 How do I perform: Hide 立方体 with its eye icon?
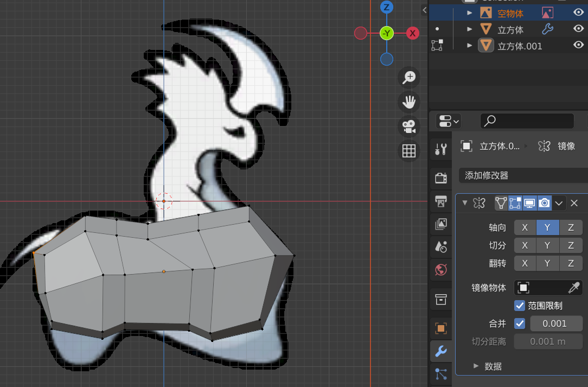tap(578, 29)
